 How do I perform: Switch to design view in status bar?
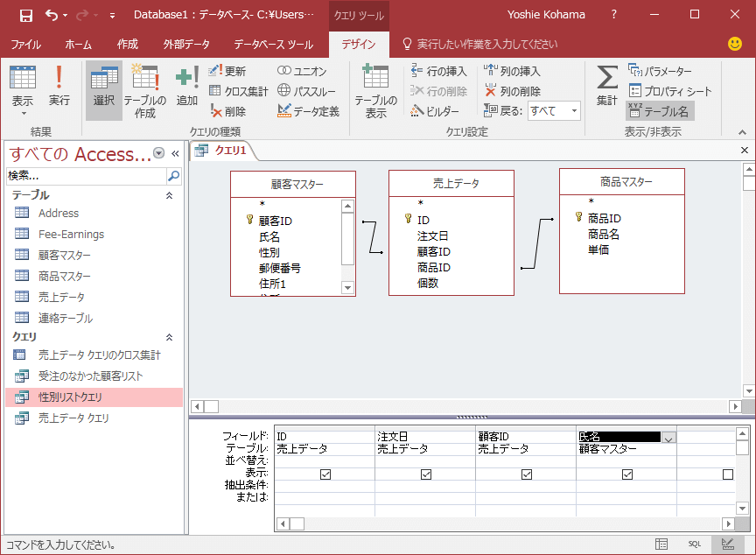(x=727, y=544)
